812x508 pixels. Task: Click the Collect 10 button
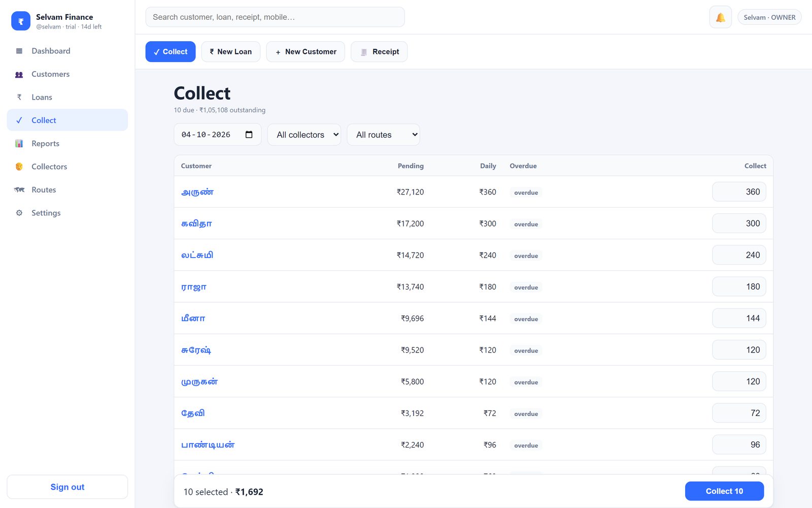coord(724,491)
